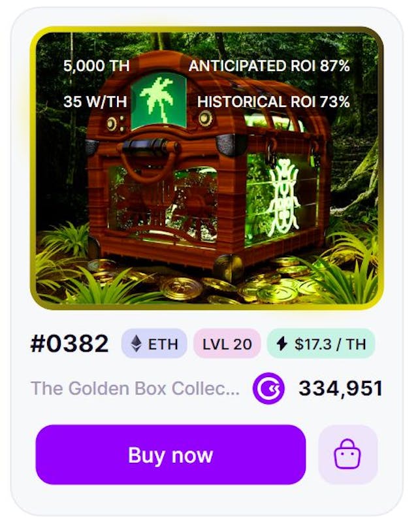This screenshot has height=532, width=418.
Task: Click the purple GMT token coin icon
Action: click(x=268, y=388)
